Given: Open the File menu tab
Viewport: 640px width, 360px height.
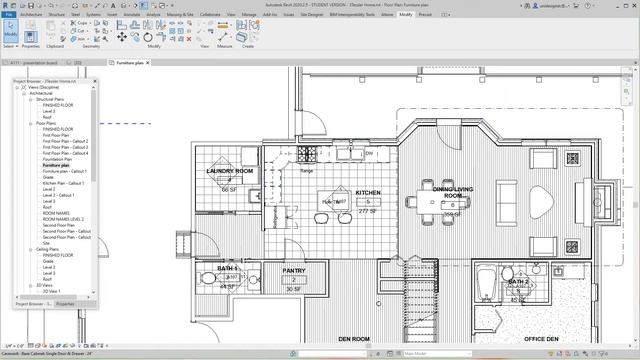Looking at the screenshot, I should (8, 14).
